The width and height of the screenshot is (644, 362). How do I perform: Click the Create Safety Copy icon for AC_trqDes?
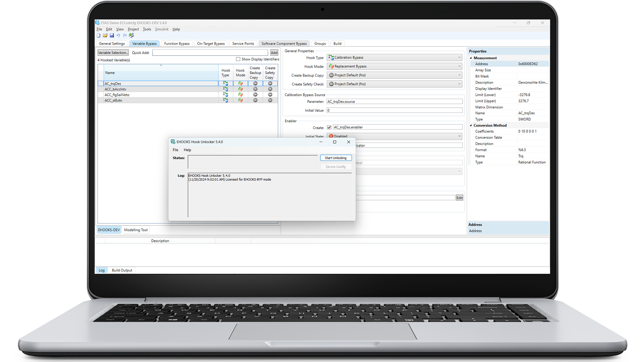tap(270, 83)
